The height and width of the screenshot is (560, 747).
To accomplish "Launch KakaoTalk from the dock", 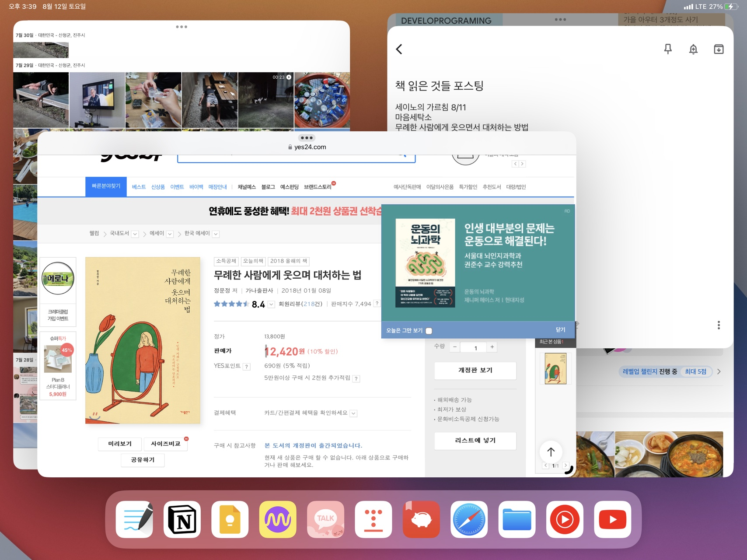I will click(x=325, y=519).
